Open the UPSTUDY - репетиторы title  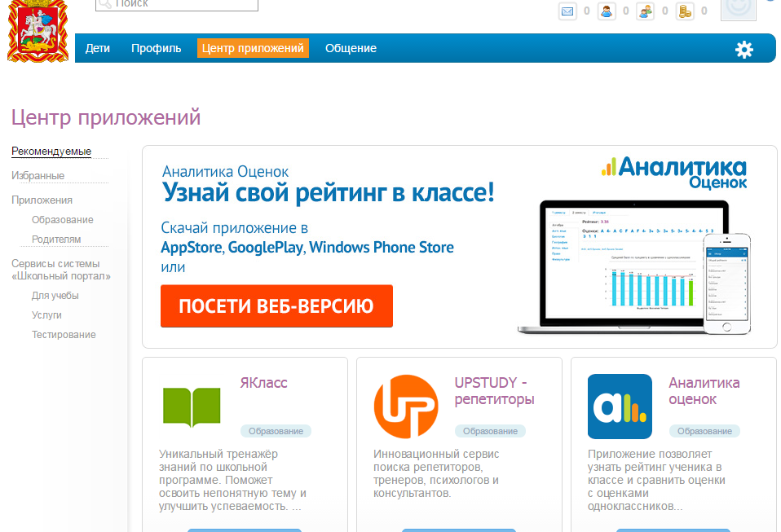[x=494, y=391]
